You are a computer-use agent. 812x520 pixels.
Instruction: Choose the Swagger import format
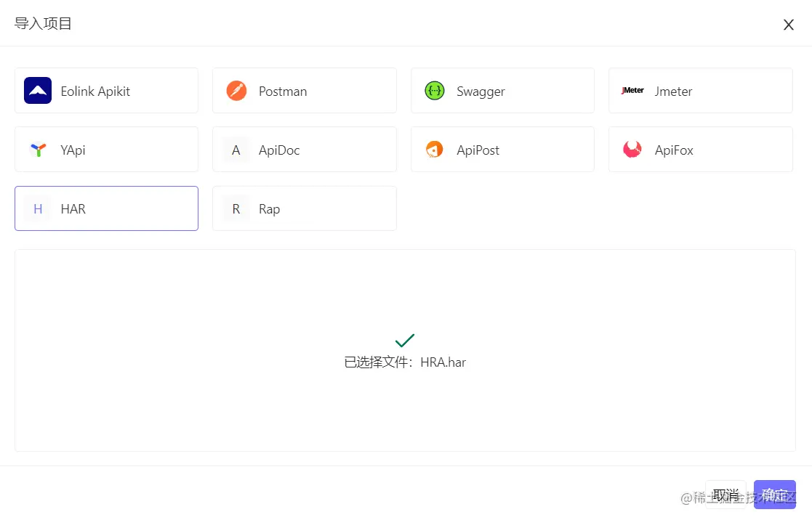coord(502,91)
